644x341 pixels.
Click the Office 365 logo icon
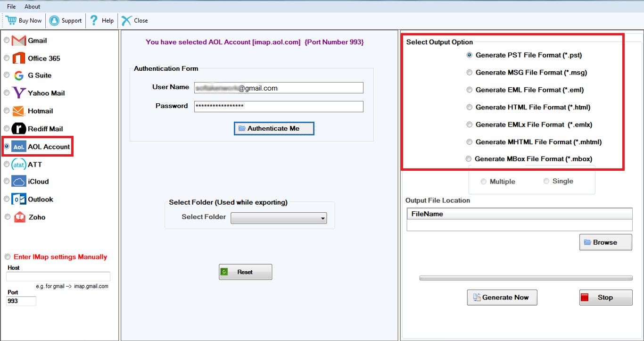pos(19,58)
